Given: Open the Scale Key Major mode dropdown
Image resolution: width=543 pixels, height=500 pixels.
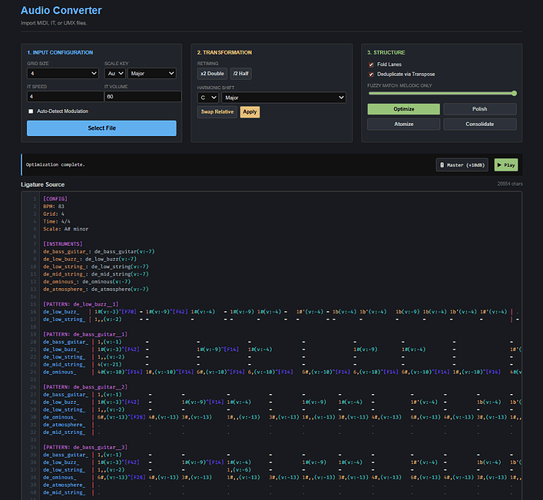Looking at the screenshot, I should point(152,73).
